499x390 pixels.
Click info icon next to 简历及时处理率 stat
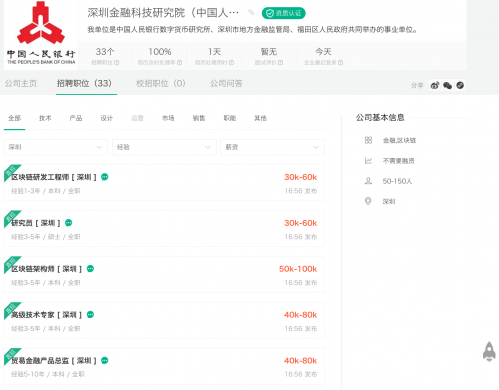(x=179, y=63)
